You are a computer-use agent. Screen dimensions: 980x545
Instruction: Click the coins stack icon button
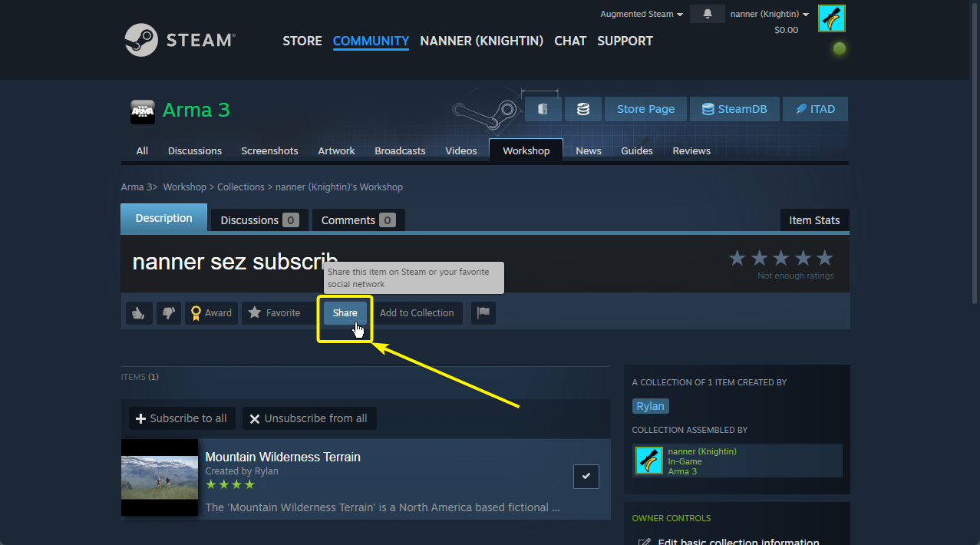point(583,109)
